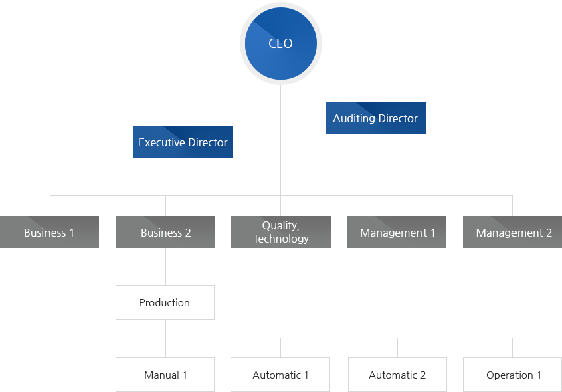Click vertical connector just above Quality, Technology
This screenshot has height=392, width=562.
click(280, 206)
